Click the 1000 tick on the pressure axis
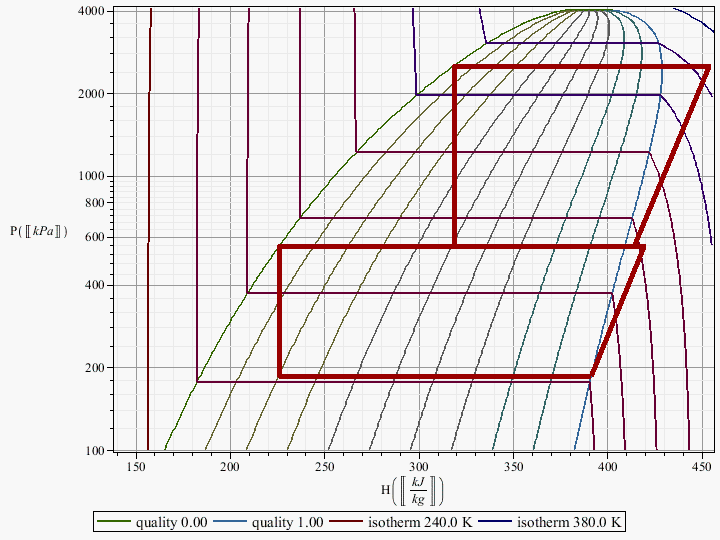 pyautogui.click(x=93, y=177)
